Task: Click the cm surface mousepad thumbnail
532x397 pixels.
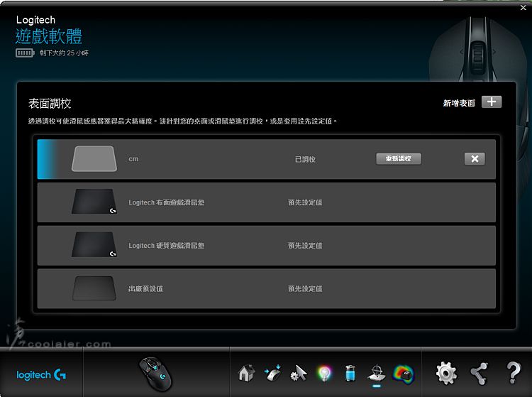Action: [94, 158]
